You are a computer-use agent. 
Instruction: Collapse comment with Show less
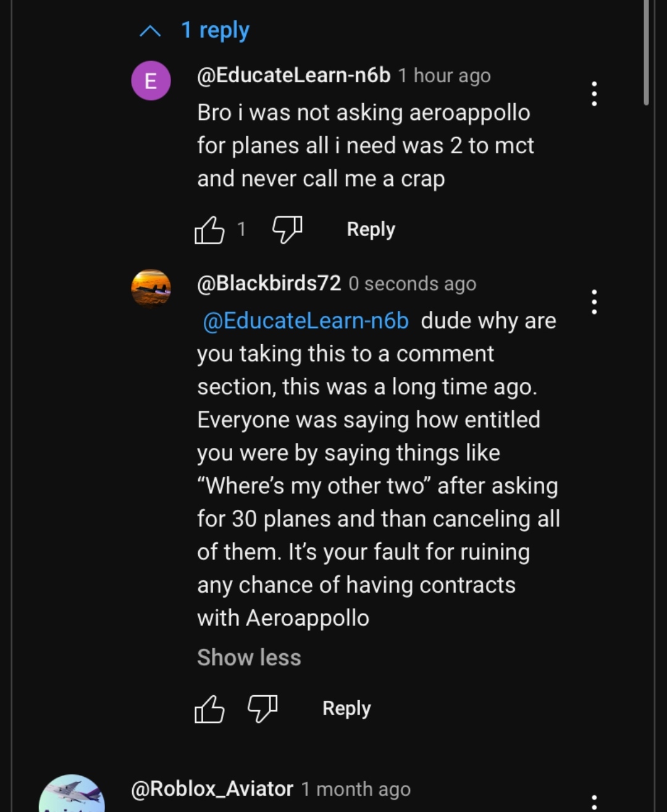pos(249,658)
